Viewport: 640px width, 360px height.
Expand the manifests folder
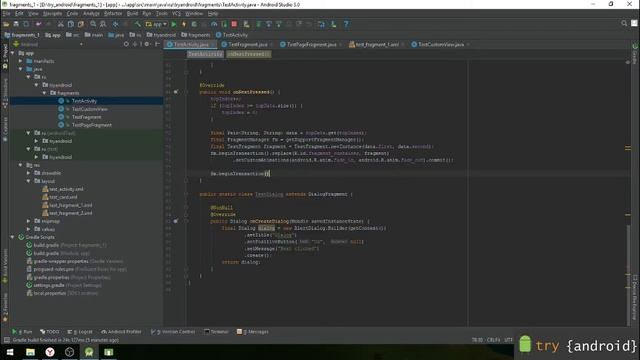pos(21,61)
